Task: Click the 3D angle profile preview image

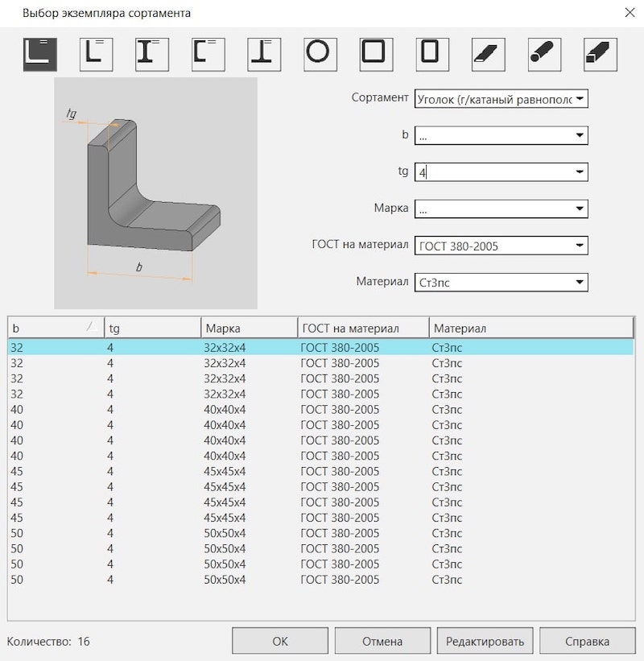Action: [155, 193]
